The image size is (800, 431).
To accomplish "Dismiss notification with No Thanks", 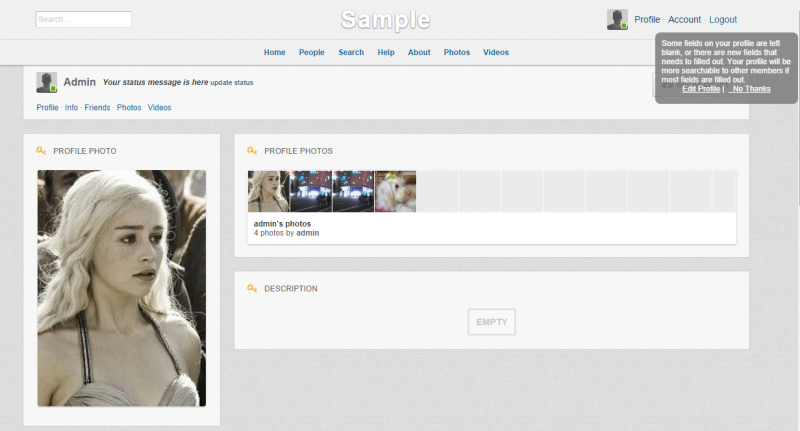I will [750, 89].
